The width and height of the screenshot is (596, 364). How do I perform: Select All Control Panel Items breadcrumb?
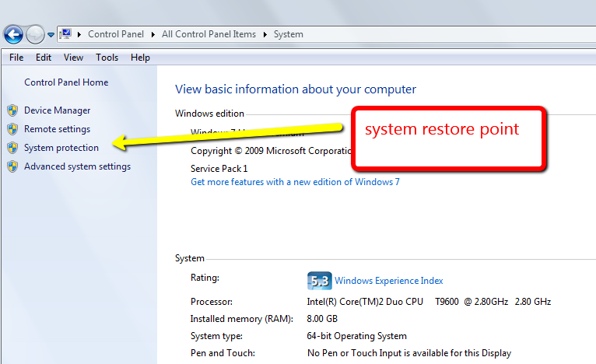pyautogui.click(x=209, y=34)
